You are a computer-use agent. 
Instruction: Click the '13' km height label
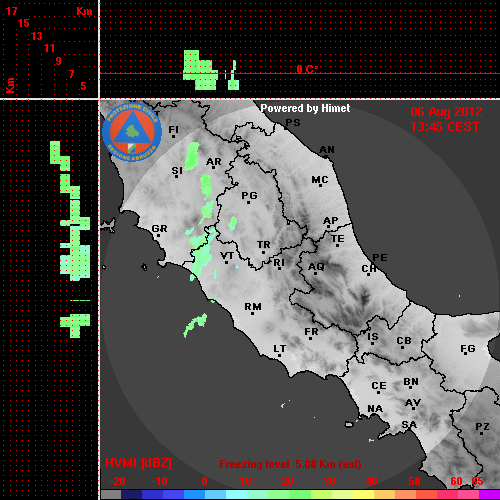point(37,36)
